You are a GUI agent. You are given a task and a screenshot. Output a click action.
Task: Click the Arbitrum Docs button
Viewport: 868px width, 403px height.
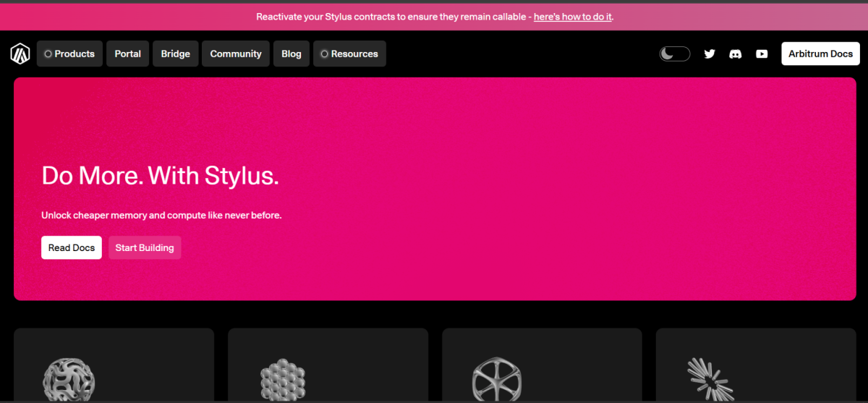(x=820, y=54)
